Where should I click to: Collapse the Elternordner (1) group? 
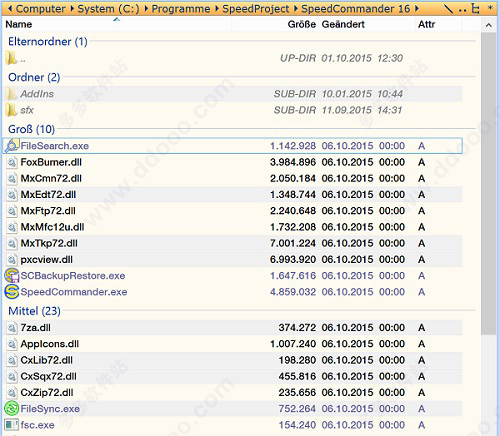point(48,41)
